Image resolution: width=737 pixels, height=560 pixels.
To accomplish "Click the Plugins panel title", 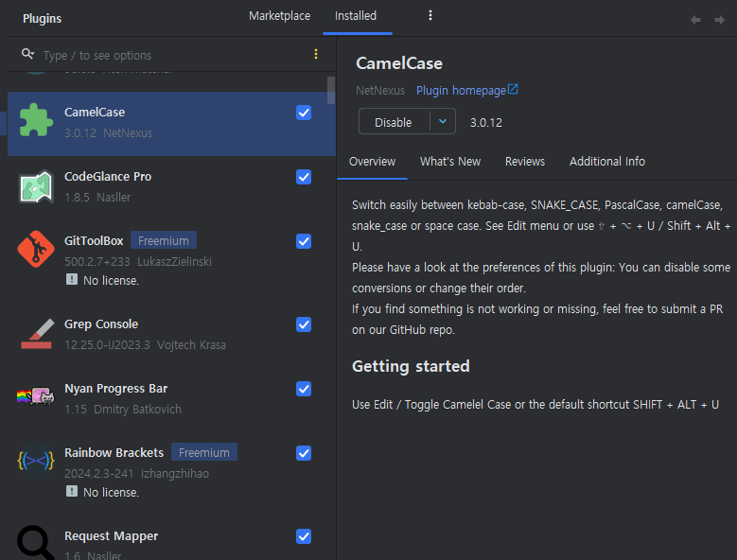I will coord(42,19).
